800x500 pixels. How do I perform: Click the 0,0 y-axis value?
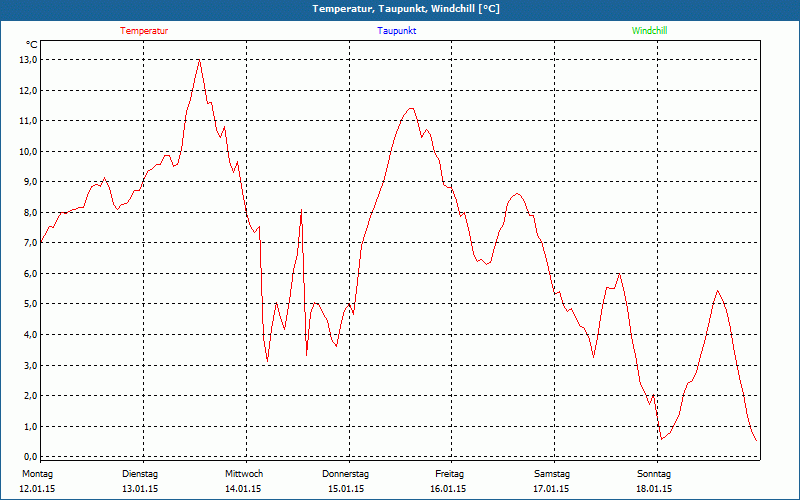(31, 457)
